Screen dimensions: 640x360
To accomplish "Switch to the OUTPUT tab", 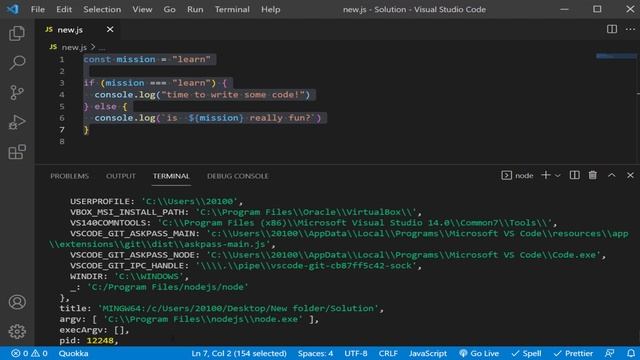I will [121, 176].
